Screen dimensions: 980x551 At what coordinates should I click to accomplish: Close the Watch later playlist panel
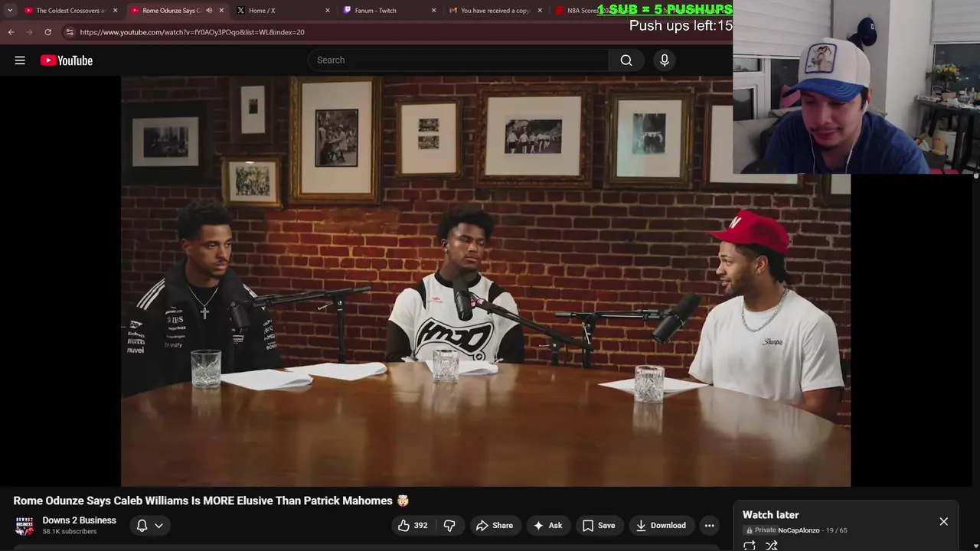[943, 522]
